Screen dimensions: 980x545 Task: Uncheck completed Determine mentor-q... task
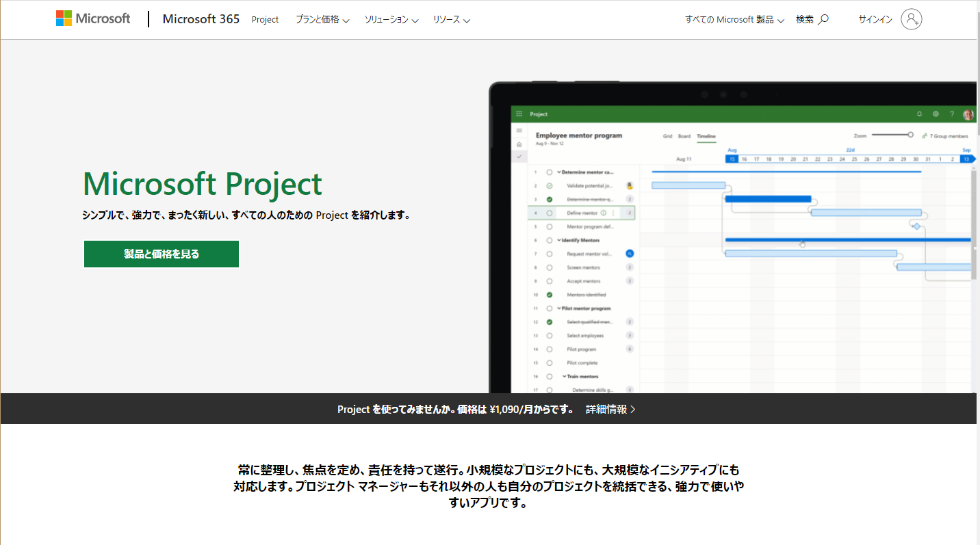pyautogui.click(x=550, y=200)
